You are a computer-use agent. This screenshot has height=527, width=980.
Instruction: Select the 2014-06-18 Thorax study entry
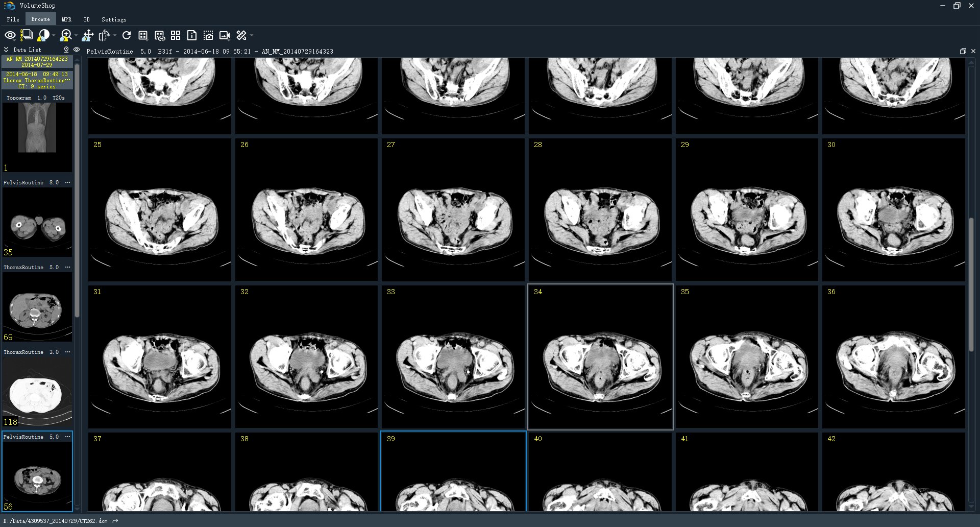tap(37, 80)
